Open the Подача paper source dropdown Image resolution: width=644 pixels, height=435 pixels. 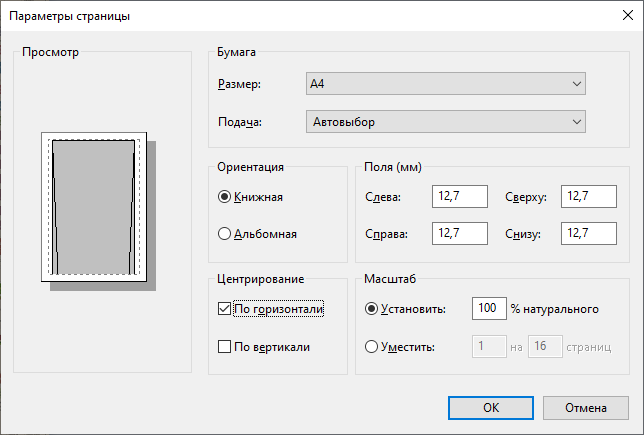pyautogui.click(x=446, y=122)
